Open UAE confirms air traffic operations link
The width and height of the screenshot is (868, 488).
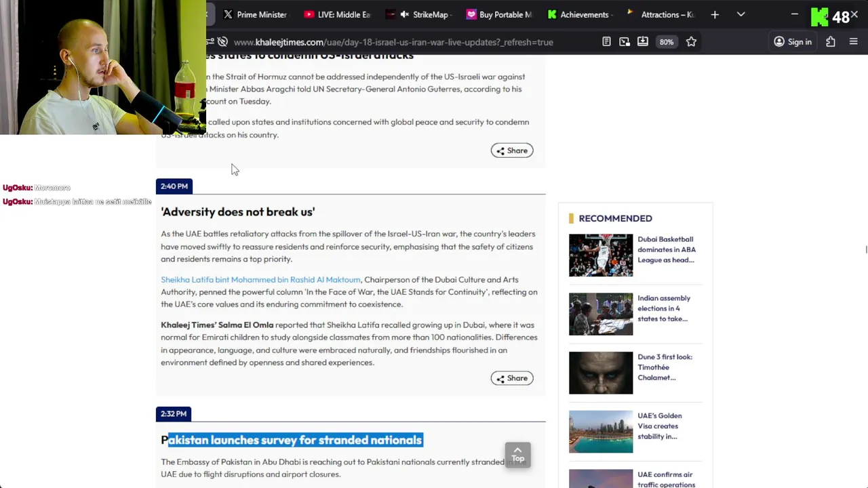coord(666,479)
